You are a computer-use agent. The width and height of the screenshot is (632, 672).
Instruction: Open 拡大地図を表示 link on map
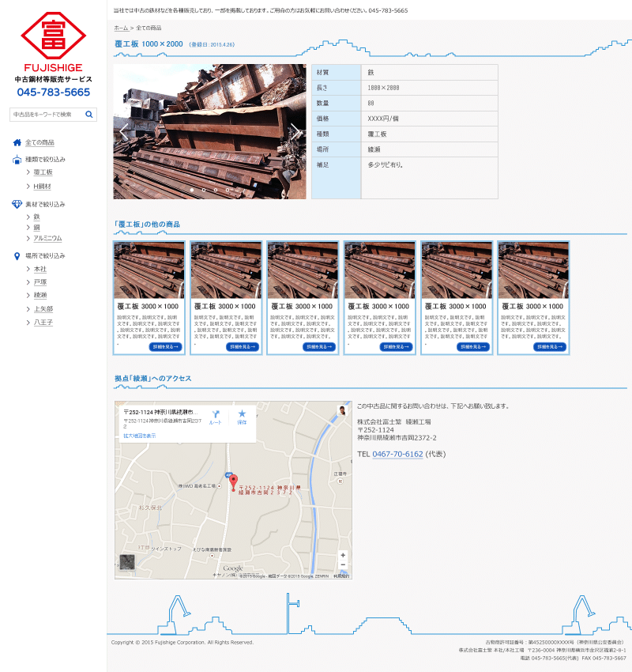click(140, 436)
